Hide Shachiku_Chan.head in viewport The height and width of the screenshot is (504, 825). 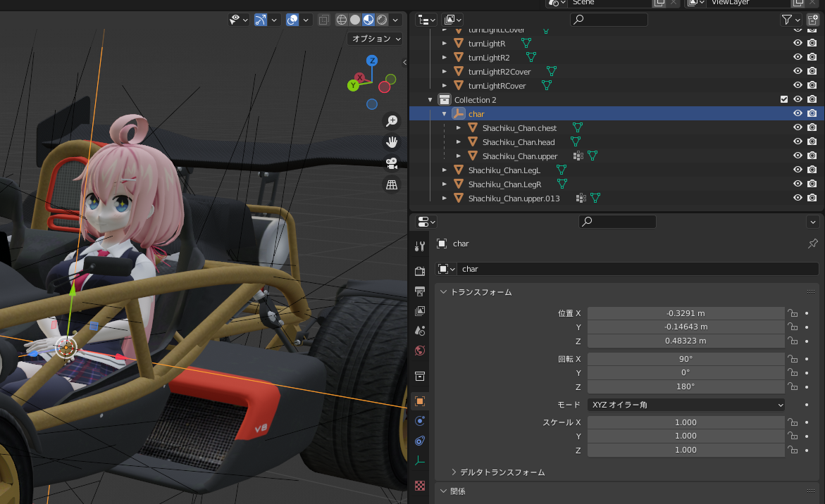coord(798,142)
